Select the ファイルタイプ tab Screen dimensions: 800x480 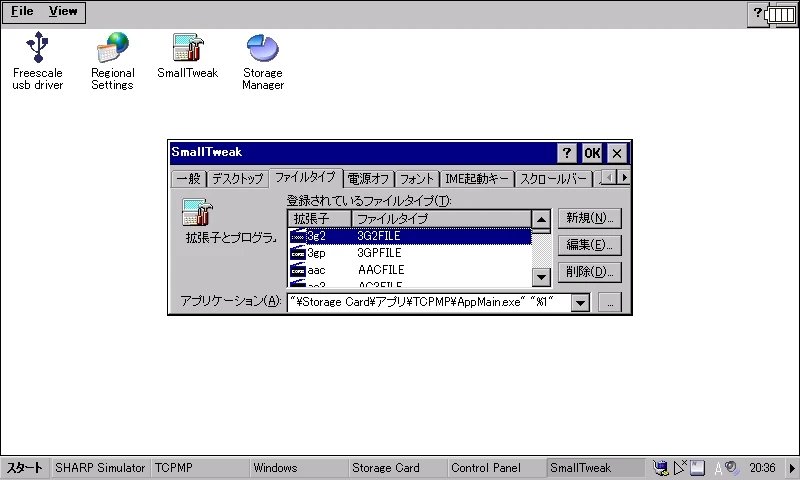pyautogui.click(x=306, y=178)
